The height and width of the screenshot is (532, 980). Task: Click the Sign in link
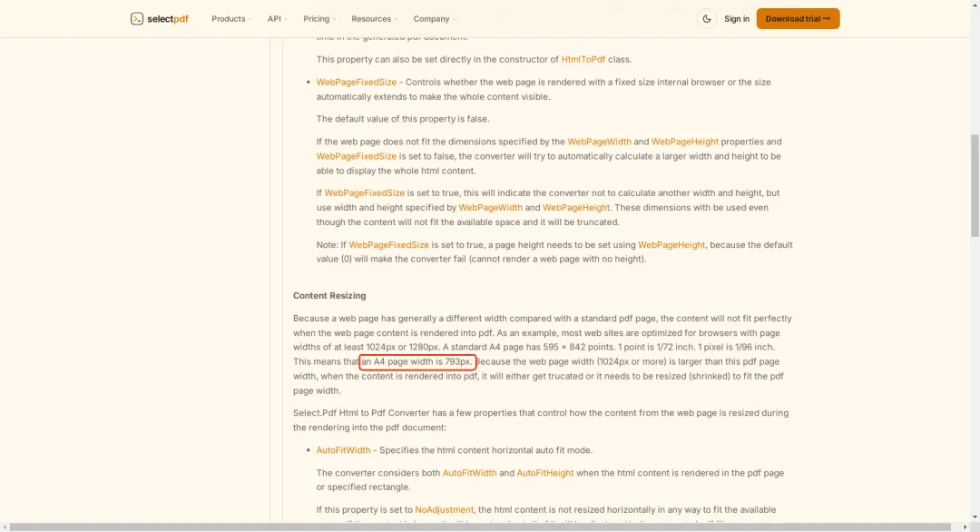click(737, 19)
